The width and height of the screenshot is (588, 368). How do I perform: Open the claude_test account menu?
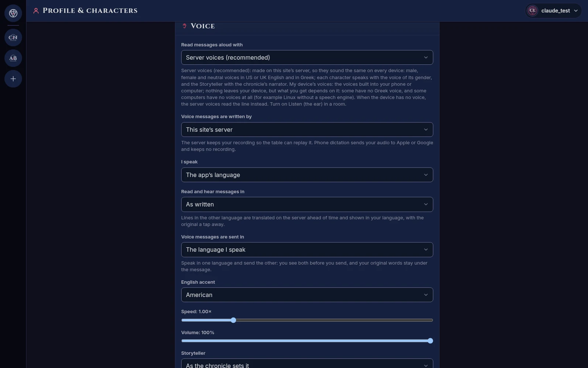pos(553,11)
